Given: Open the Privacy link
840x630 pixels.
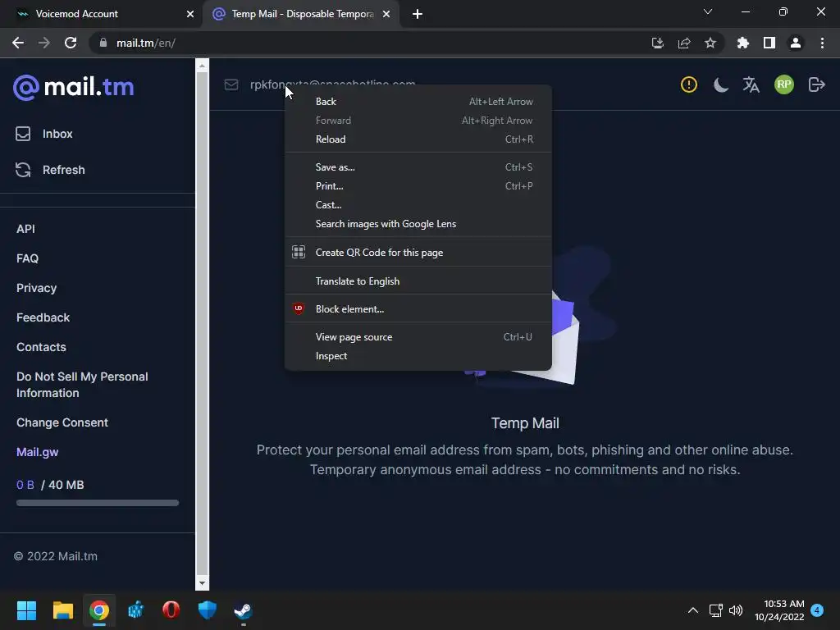Looking at the screenshot, I should point(36,288).
